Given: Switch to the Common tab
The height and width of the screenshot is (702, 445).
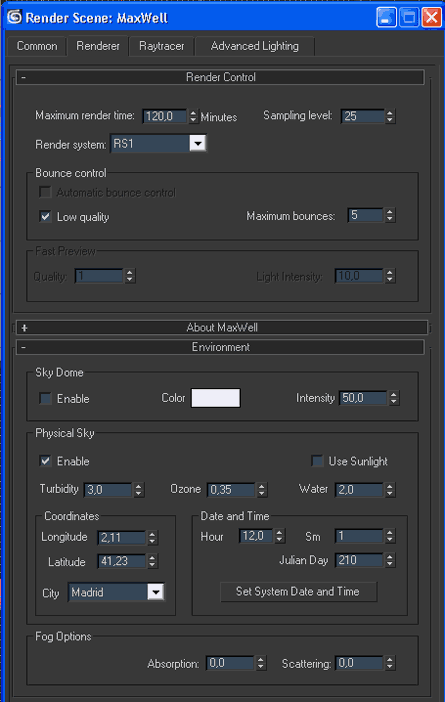Looking at the screenshot, I should (x=37, y=46).
